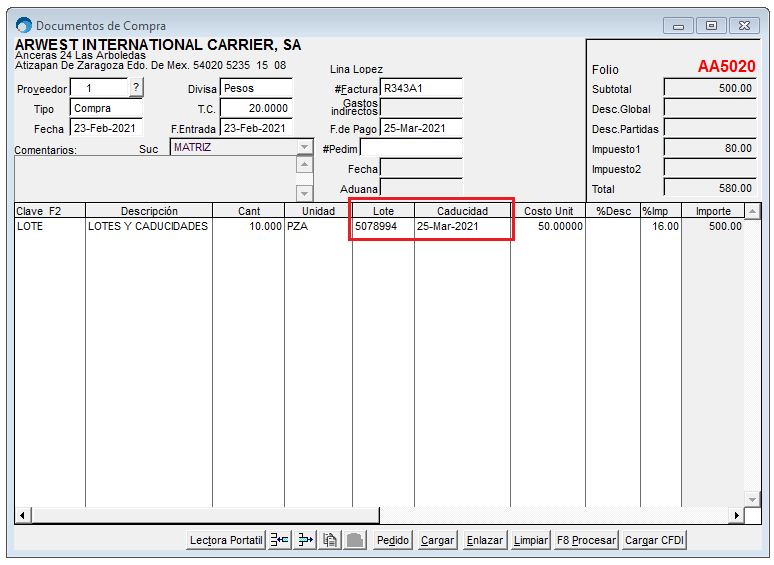Click horizontal scrollbar left arrow
Viewport: 774px width, 565px height.
[22, 515]
